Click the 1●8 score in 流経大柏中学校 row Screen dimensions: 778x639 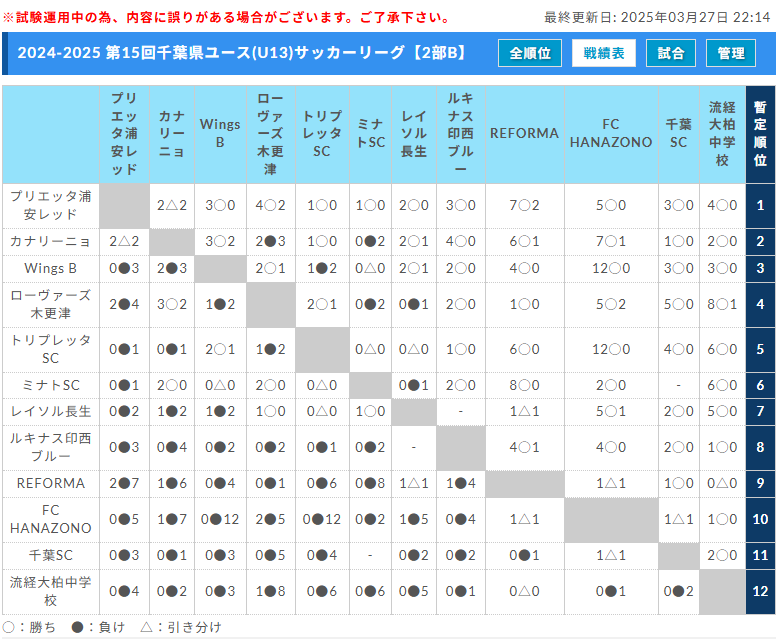coord(271,591)
